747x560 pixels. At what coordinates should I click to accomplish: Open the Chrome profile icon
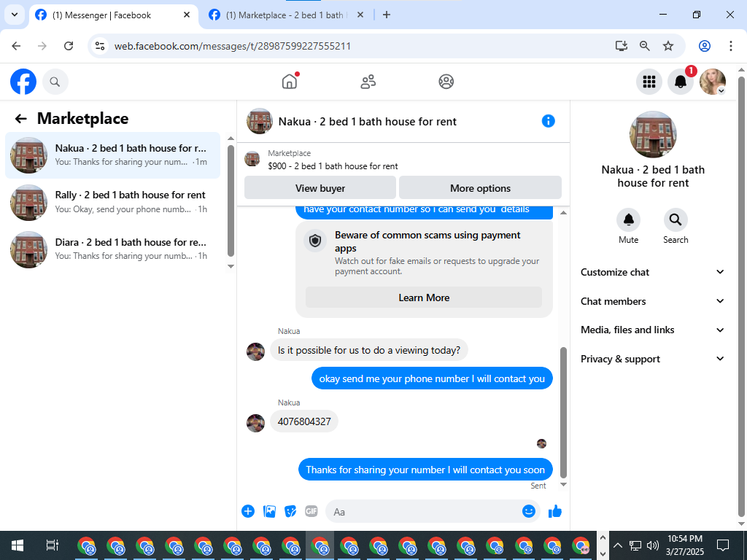705,46
